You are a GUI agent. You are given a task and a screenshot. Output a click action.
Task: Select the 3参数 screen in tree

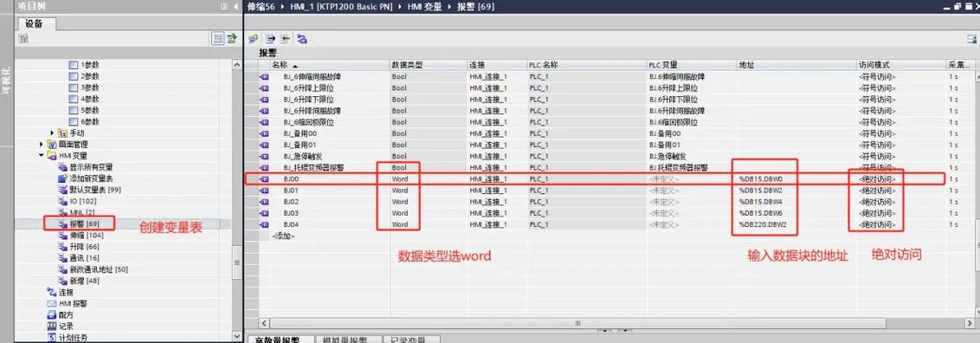(90, 87)
